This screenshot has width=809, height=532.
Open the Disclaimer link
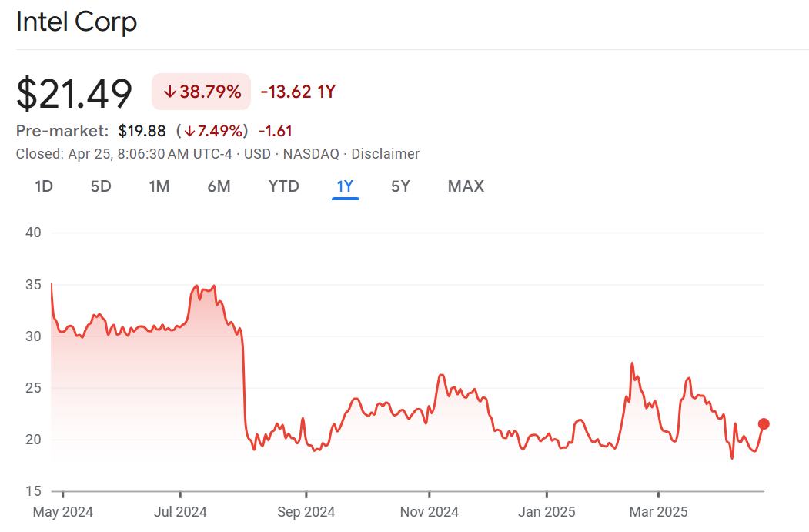[x=385, y=154]
